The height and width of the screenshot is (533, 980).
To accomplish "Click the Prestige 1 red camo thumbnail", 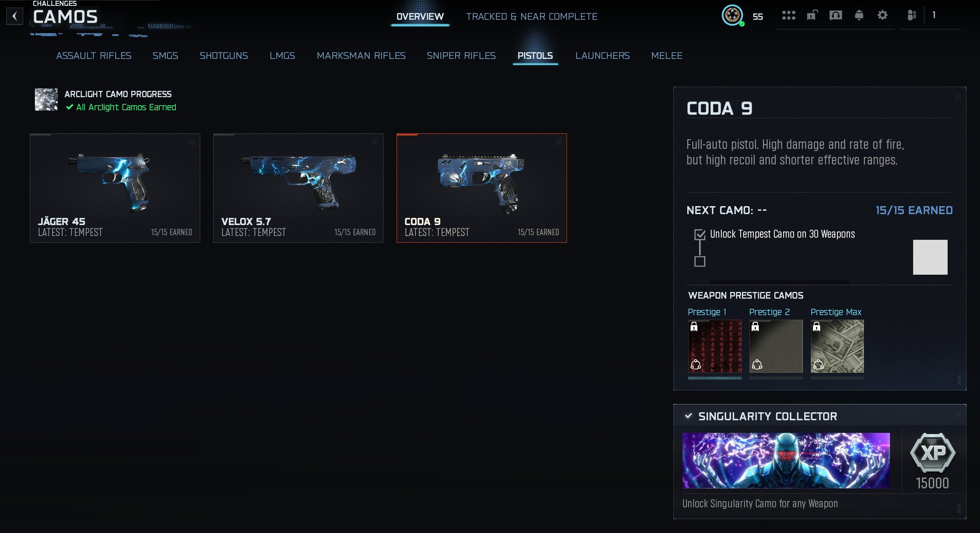I will (715, 346).
